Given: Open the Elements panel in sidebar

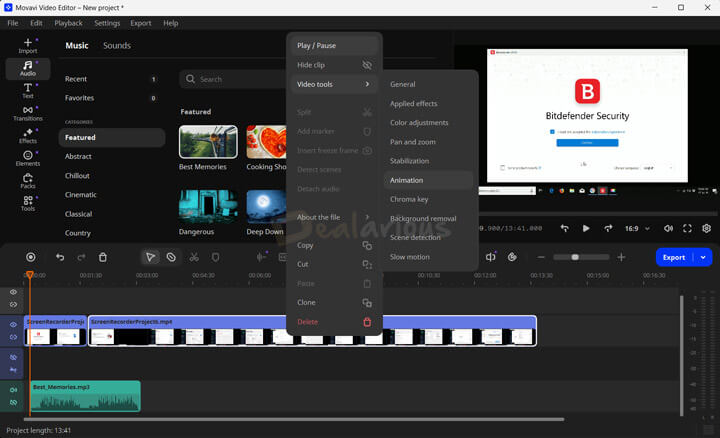Looking at the screenshot, I should tap(27, 158).
